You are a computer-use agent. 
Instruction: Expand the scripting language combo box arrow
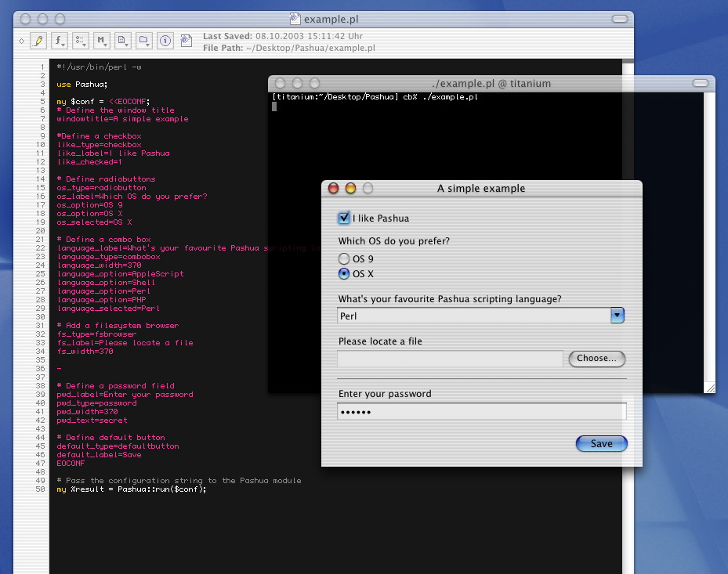tap(617, 316)
